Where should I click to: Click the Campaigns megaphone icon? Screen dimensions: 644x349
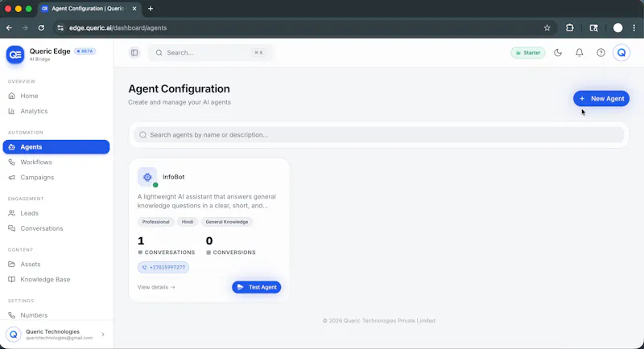11,177
